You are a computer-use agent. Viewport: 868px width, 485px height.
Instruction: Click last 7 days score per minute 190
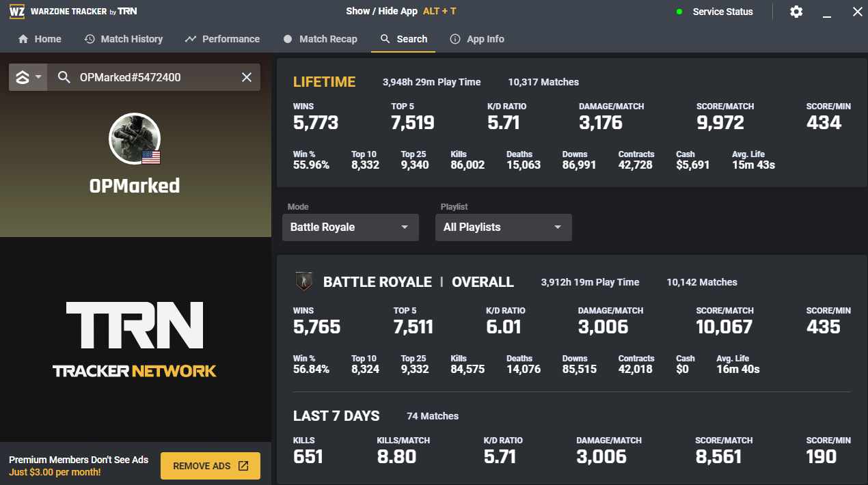click(822, 457)
